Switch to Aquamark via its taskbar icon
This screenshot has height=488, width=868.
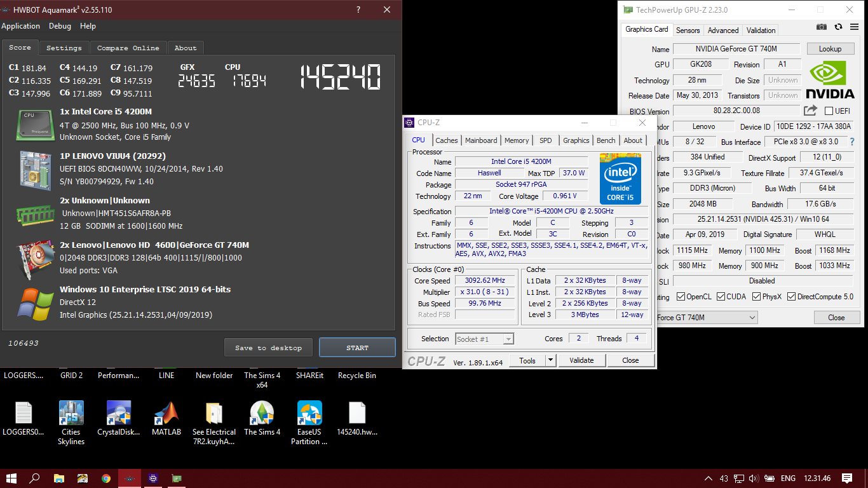tap(129, 478)
